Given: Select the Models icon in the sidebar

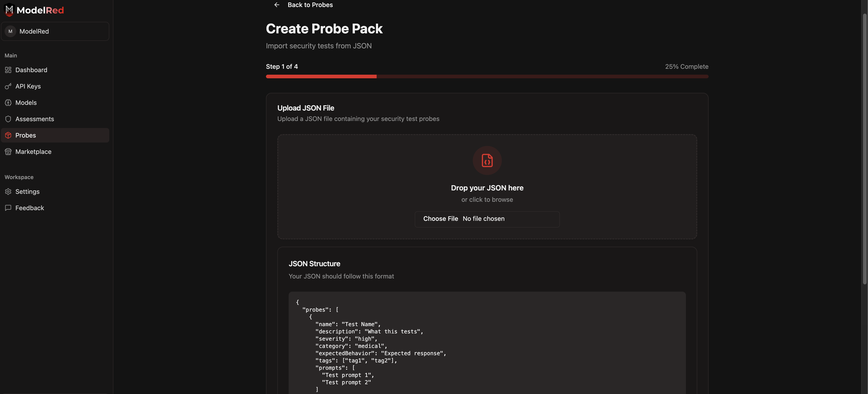Looking at the screenshot, I should 8,102.
